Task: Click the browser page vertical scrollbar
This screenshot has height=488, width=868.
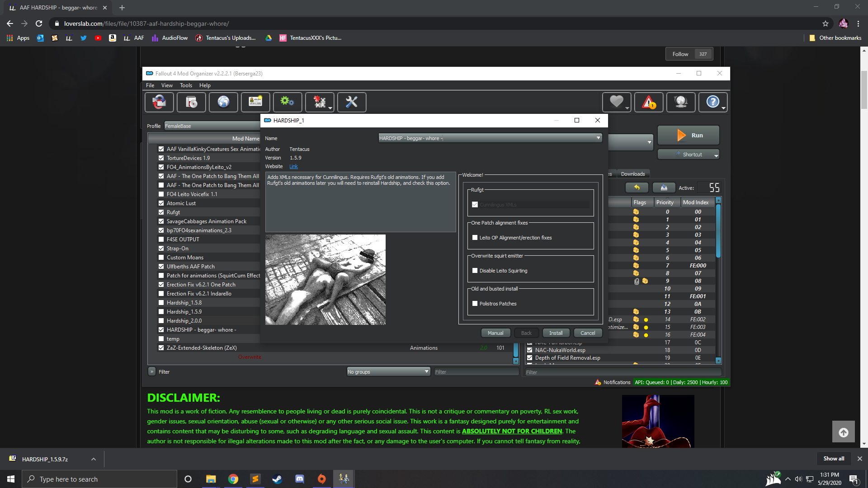Action: 864,246
